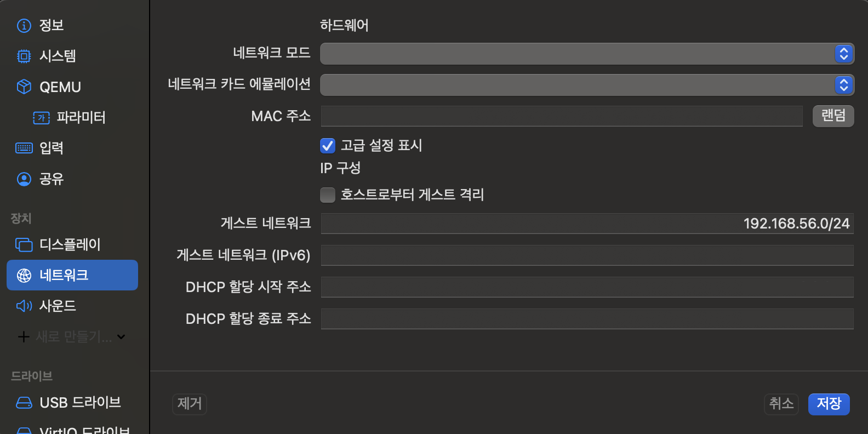Open the 네트워크 모드 dropdown
Screen dimensions: 868x434
pos(586,54)
